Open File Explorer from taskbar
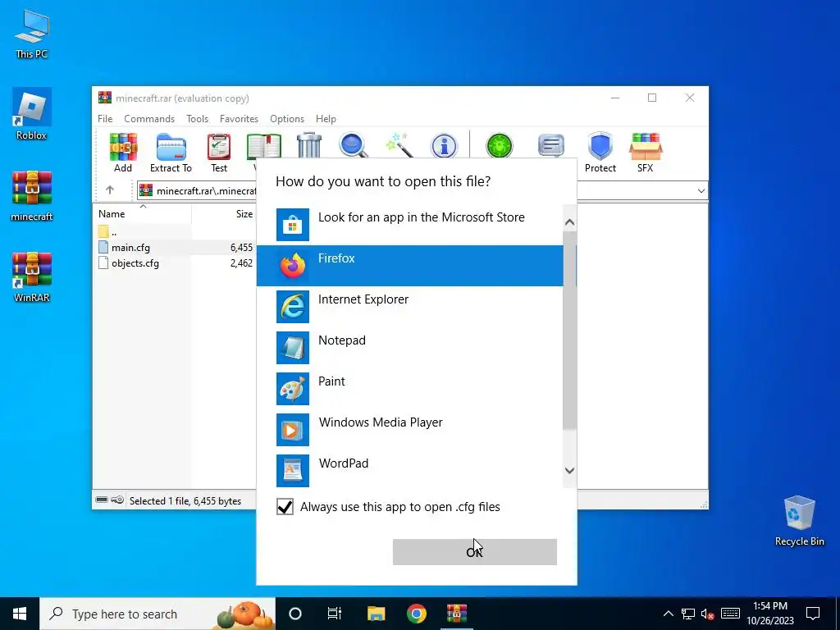Image resolution: width=840 pixels, height=630 pixels. pyautogui.click(x=376, y=614)
